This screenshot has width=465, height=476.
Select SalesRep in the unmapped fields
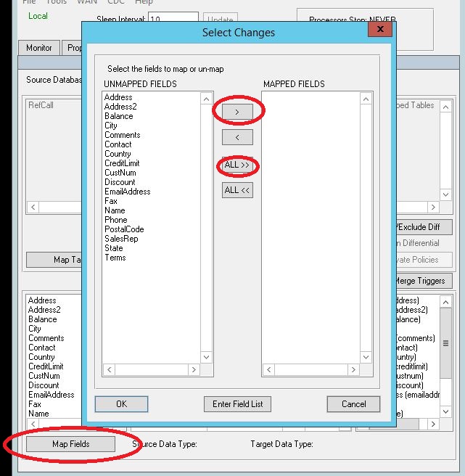coord(121,238)
